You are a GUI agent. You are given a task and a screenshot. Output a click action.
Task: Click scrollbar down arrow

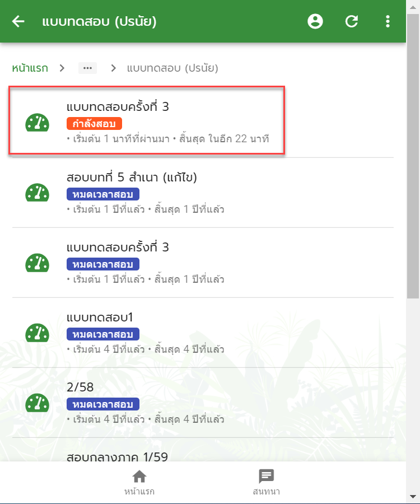tap(413, 497)
